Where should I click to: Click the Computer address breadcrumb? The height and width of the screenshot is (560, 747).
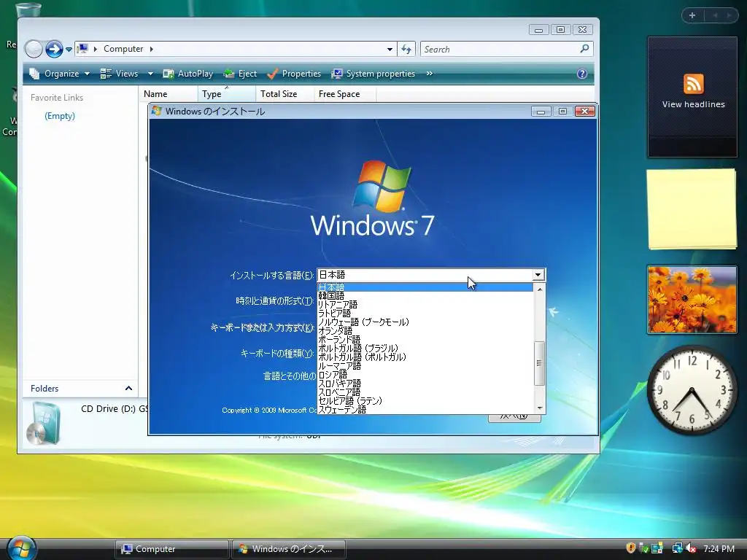click(x=123, y=49)
